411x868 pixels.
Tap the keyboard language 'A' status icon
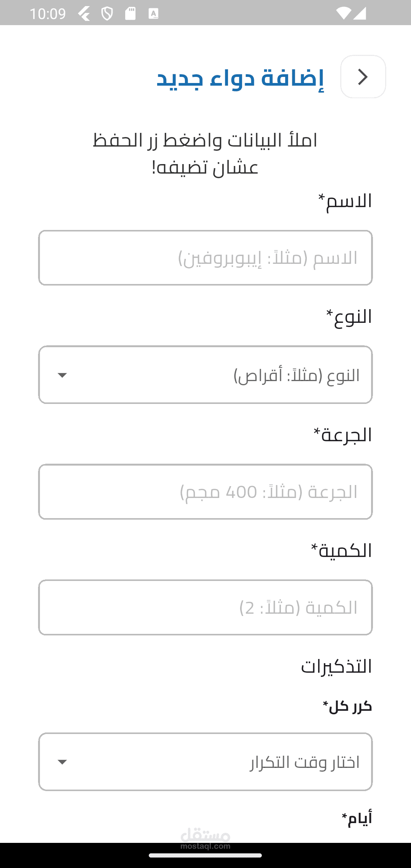(x=153, y=14)
